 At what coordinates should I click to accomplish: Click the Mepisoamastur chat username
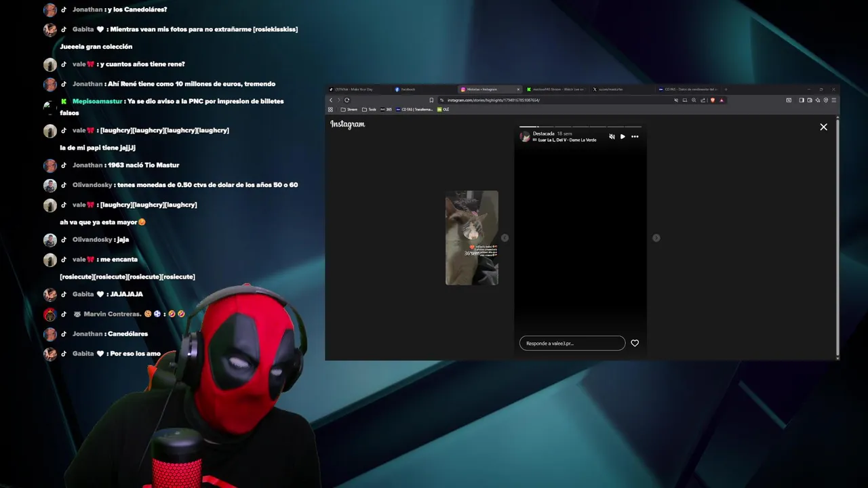(x=97, y=101)
